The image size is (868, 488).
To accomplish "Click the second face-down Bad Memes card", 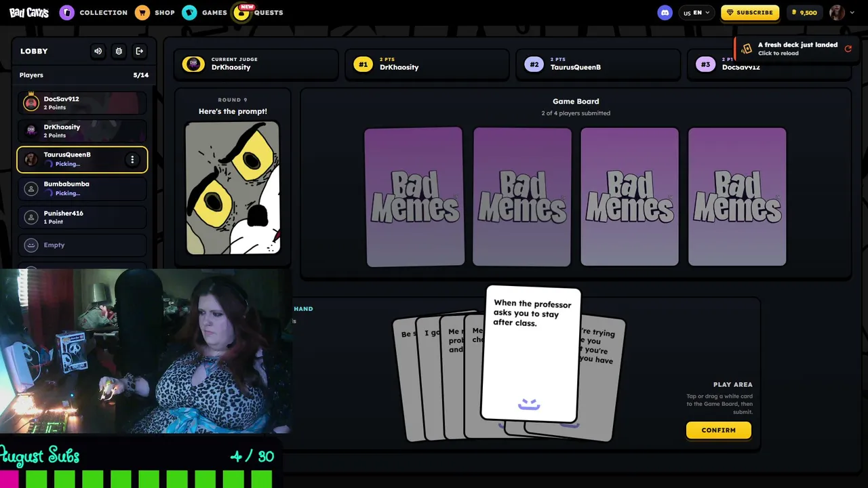I will click(x=521, y=197).
